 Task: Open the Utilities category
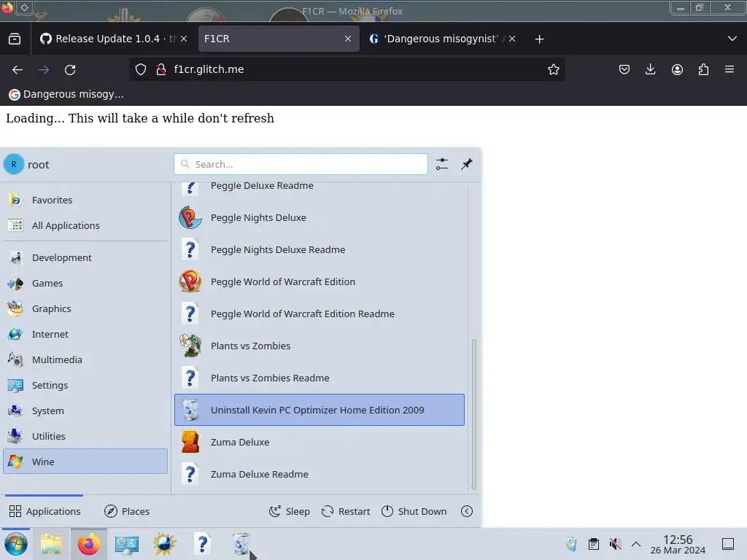85,436
